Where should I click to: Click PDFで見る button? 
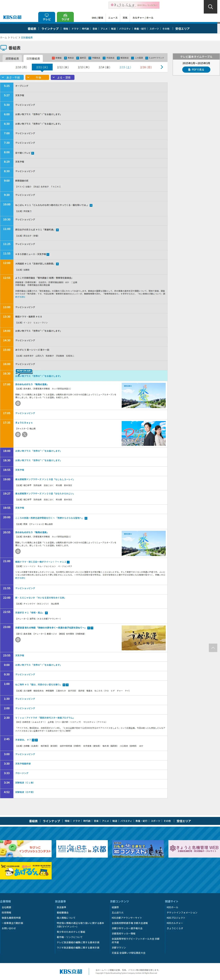[196, 70]
